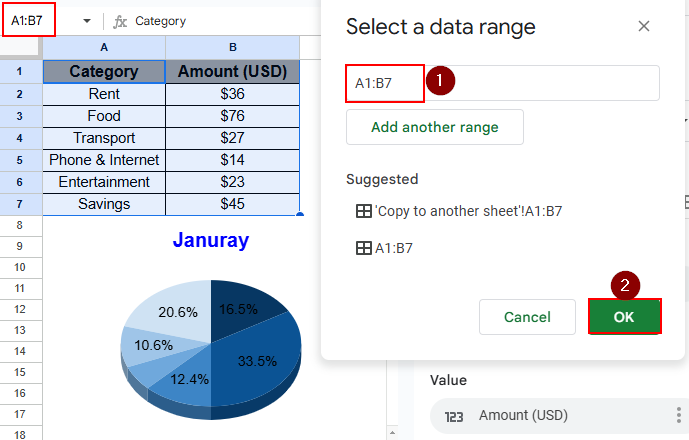Screen dimensions: 689x440
Task: Select row 8 header
Action: click(x=21, y=225)
